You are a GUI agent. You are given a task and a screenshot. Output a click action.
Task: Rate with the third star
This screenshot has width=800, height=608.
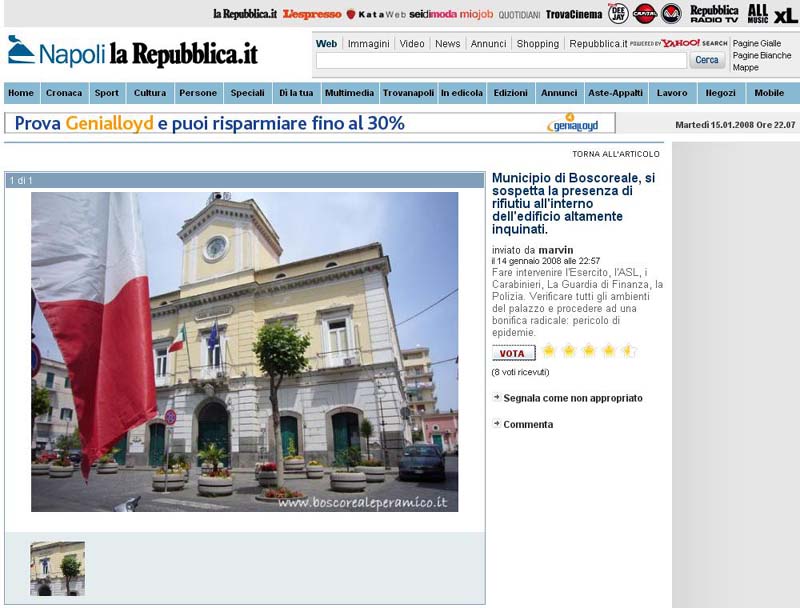pyautogui.click(x=589, y=351)
